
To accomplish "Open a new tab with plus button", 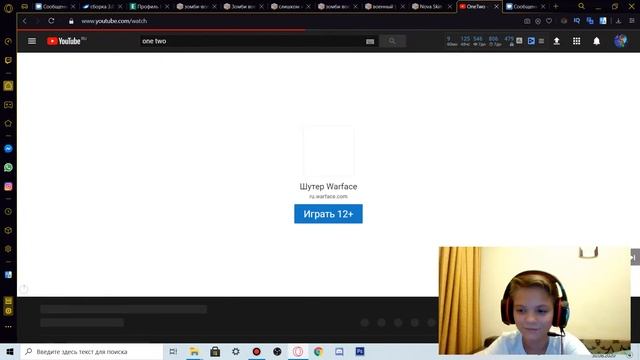I will click(x=556, y=6).
